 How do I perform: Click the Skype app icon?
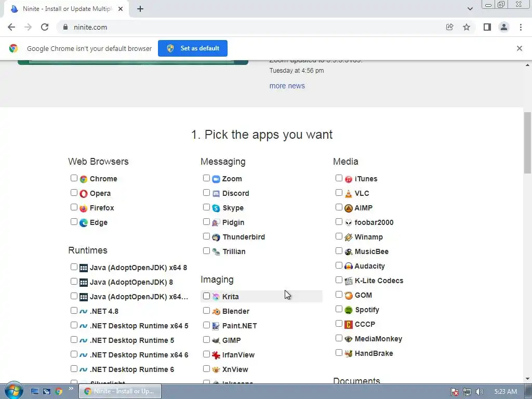[x=216, y=208]
